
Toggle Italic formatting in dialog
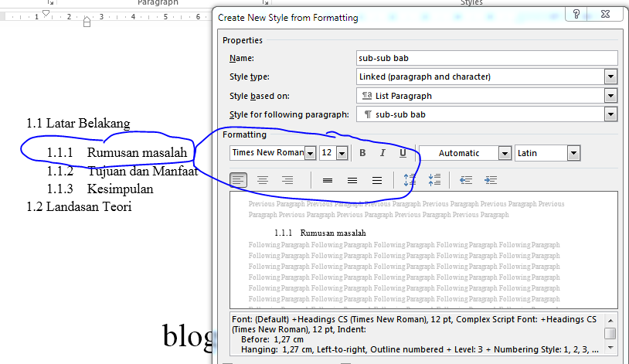pos(382,153)
